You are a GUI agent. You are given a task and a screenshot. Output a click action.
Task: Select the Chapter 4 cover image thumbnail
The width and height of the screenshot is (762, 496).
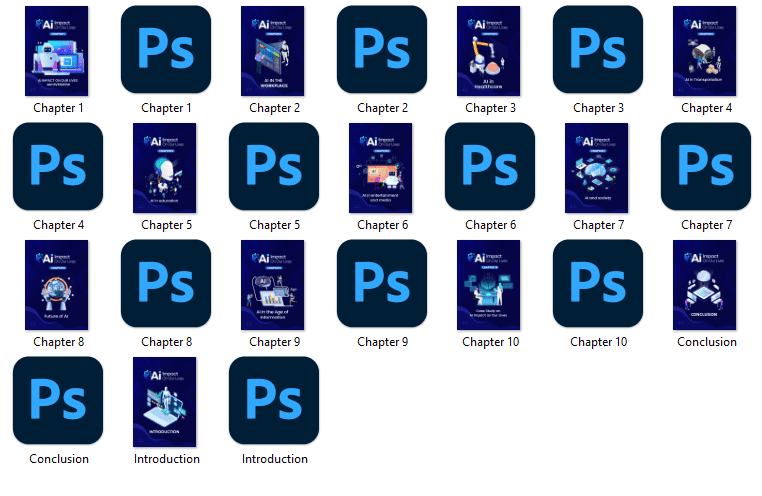pos(705,51)
